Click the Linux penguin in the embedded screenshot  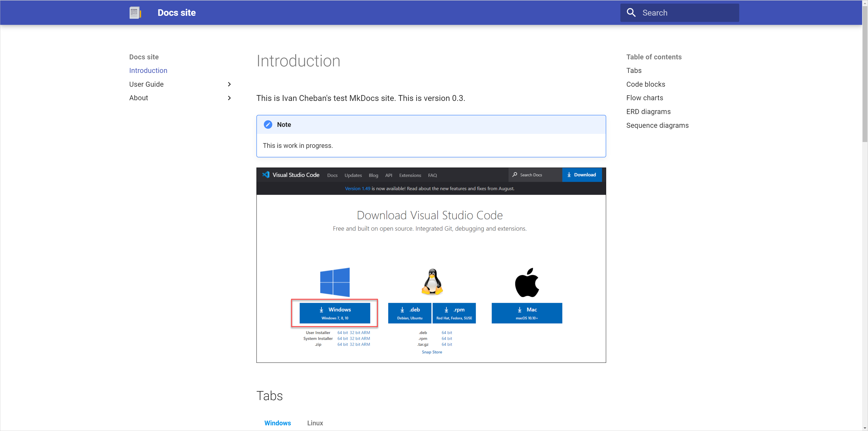(x=432, y=282)
